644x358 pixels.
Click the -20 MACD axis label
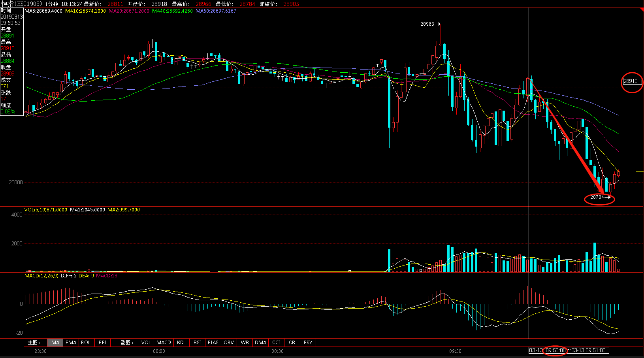19,333
